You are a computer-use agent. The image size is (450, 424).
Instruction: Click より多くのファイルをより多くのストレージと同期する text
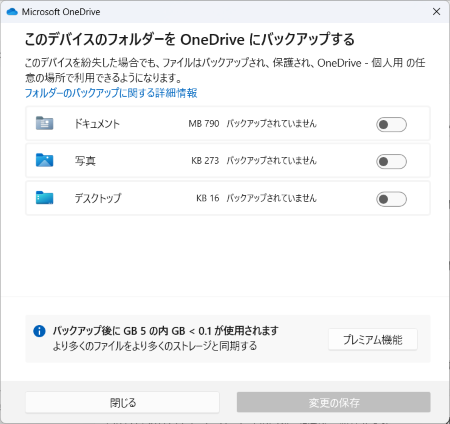155,346
